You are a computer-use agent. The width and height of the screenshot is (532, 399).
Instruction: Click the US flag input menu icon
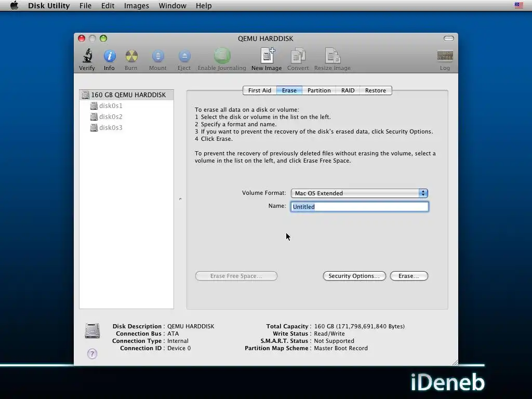[519, 5]
